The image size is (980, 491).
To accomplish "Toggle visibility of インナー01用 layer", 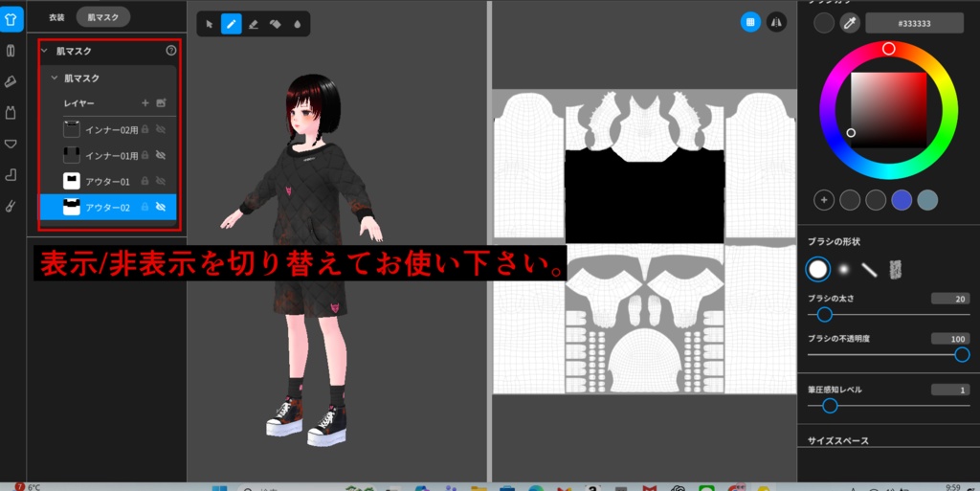I will (161, 155).
